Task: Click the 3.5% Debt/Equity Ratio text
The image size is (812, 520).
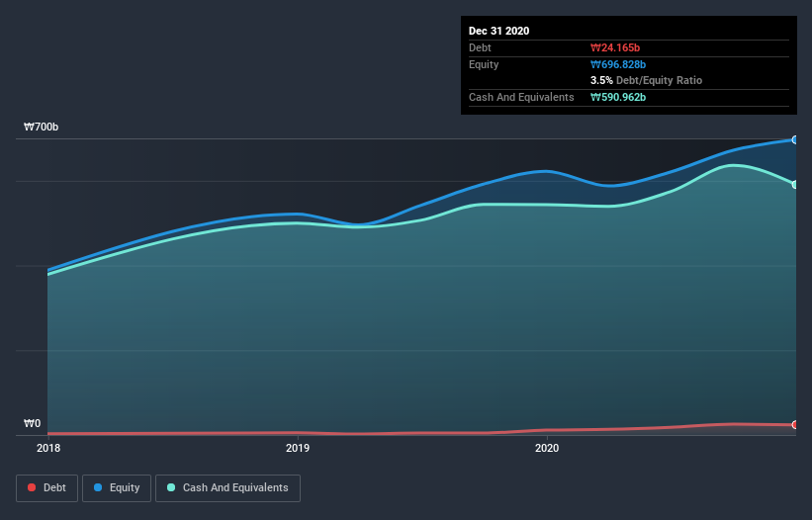Action: coord(646,81)
